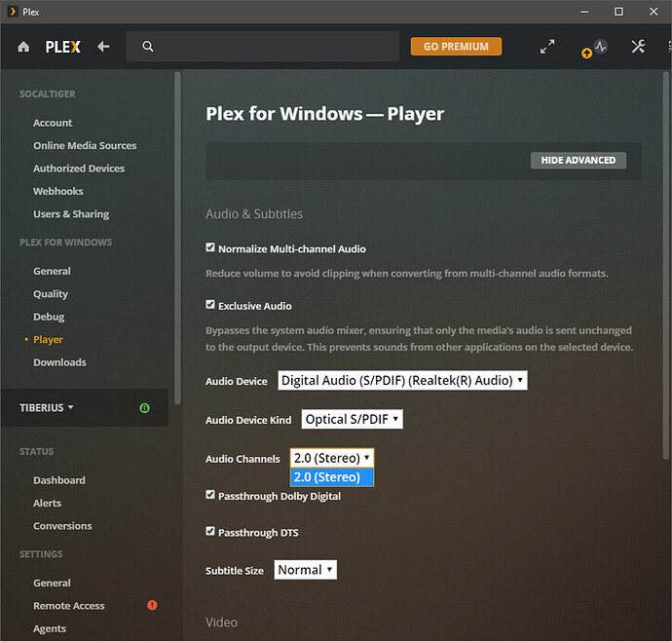This screenshot has height=641, width=672.
Task: Click the Subtitle Size label
Action: [235, 571]
